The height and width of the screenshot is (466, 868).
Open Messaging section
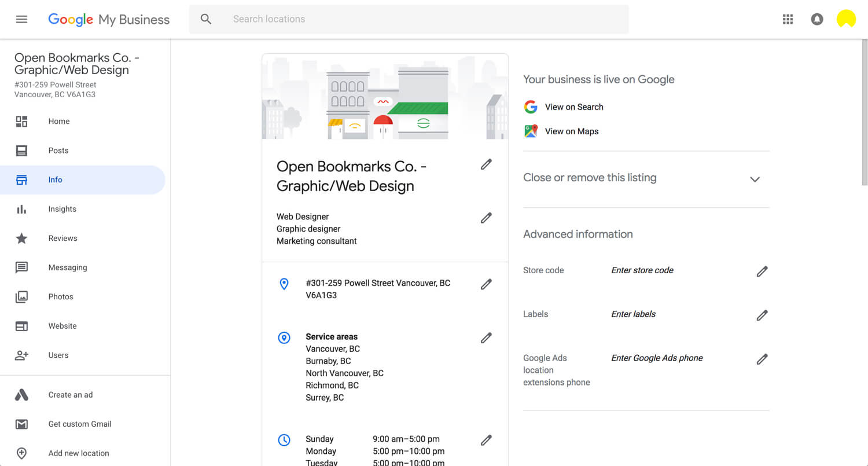[x=68, y=267]
